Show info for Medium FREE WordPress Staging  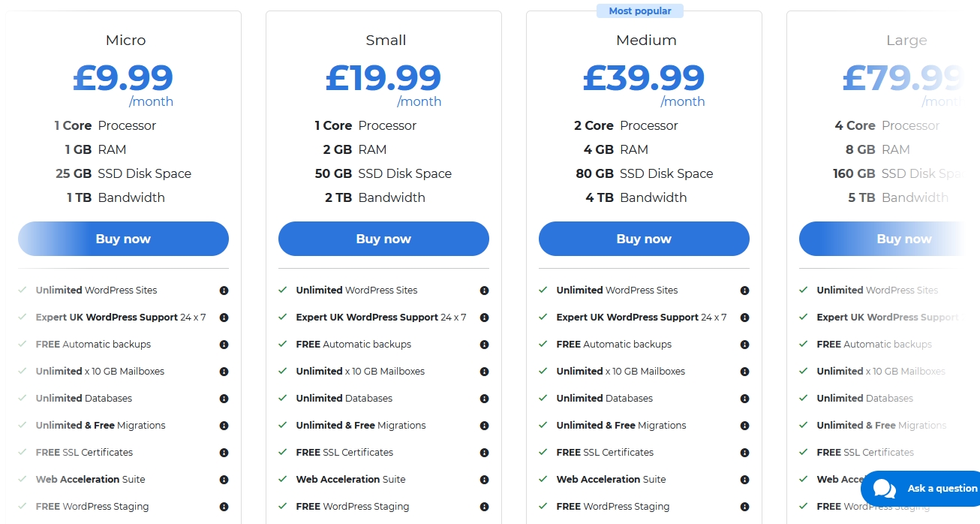pyautogui.click(x=744, y=507)
